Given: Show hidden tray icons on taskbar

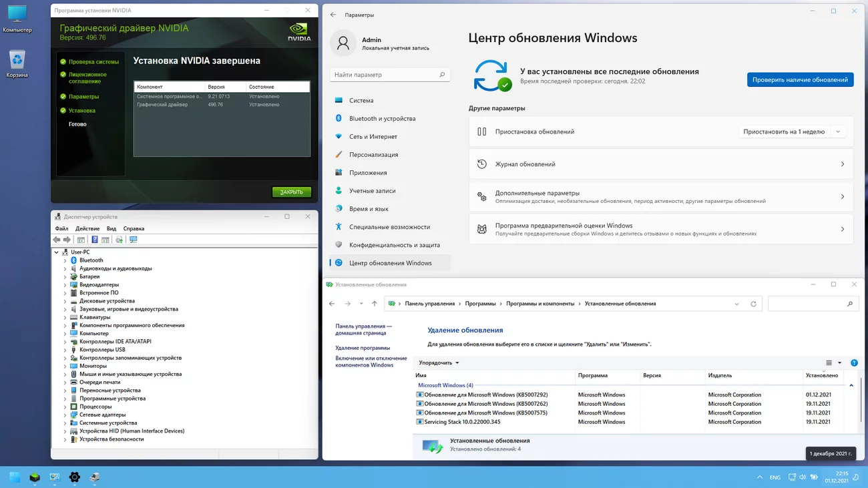Looking at the screenshot, I should [x=760, y=477].
